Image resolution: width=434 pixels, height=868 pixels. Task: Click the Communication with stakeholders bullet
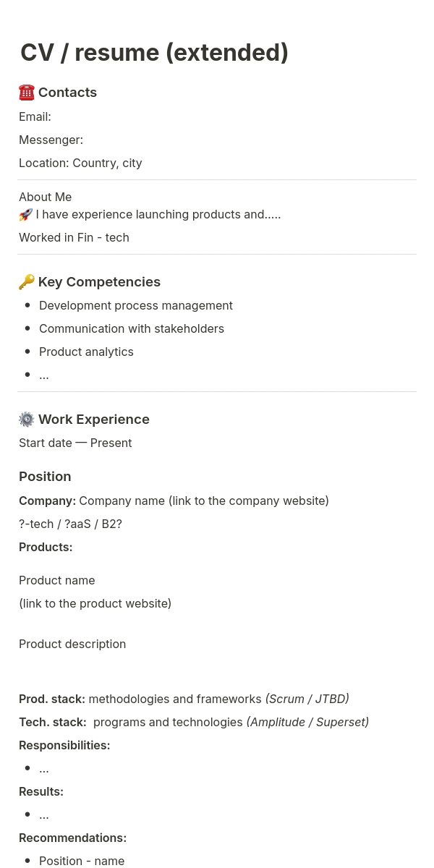132,328
